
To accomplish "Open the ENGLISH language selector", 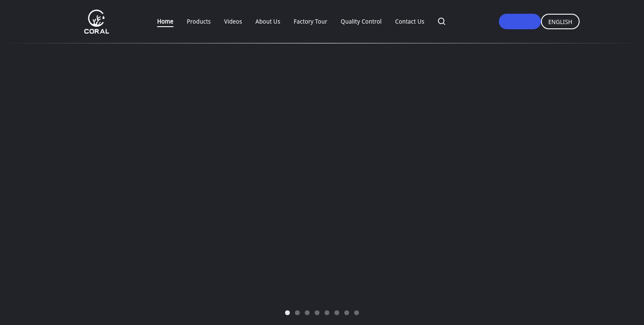I will [x=560, y=21].
